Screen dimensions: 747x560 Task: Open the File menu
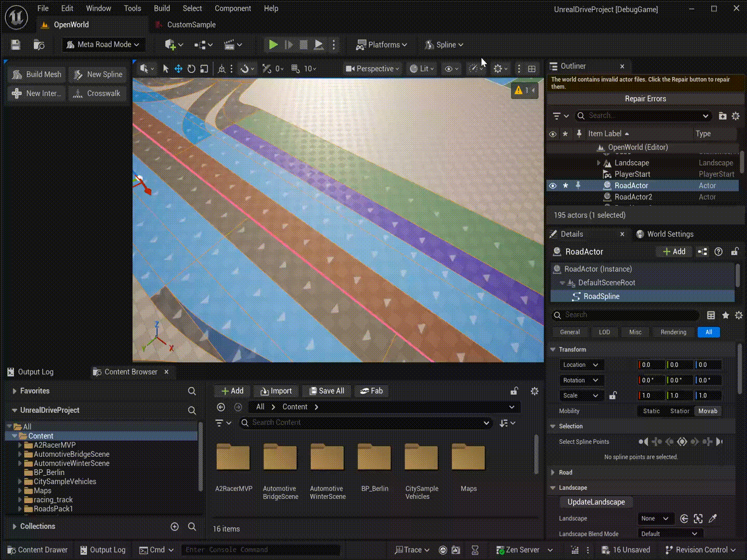(x=43, y=8)
